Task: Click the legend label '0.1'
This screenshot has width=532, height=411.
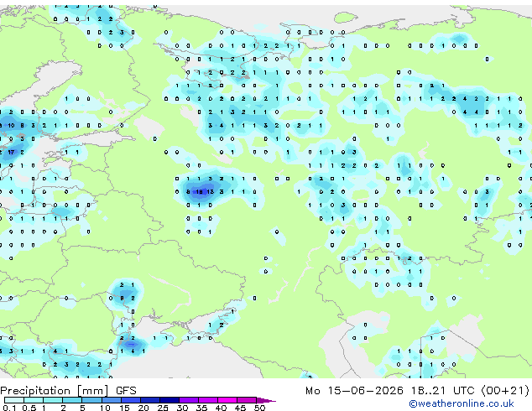Action: 9,408
